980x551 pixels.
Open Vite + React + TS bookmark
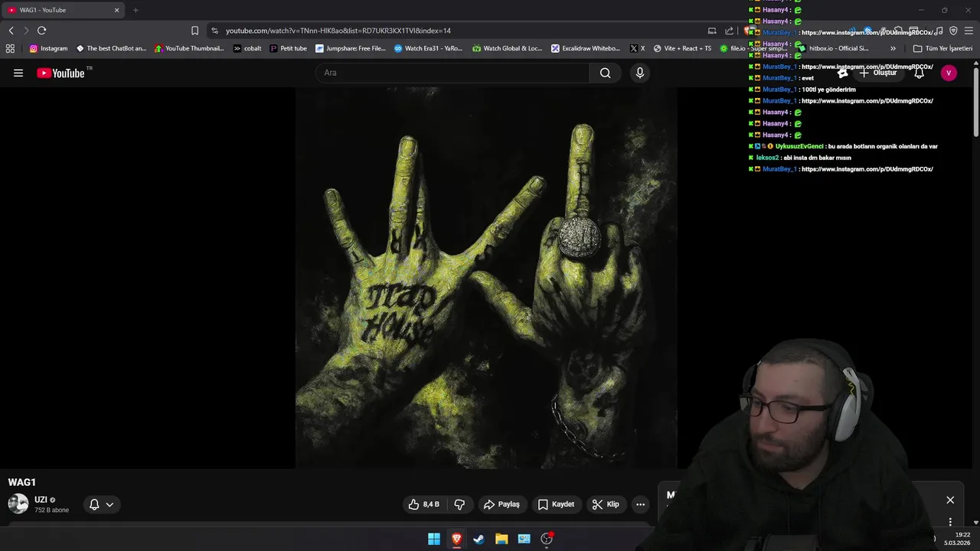click(682, 48)
